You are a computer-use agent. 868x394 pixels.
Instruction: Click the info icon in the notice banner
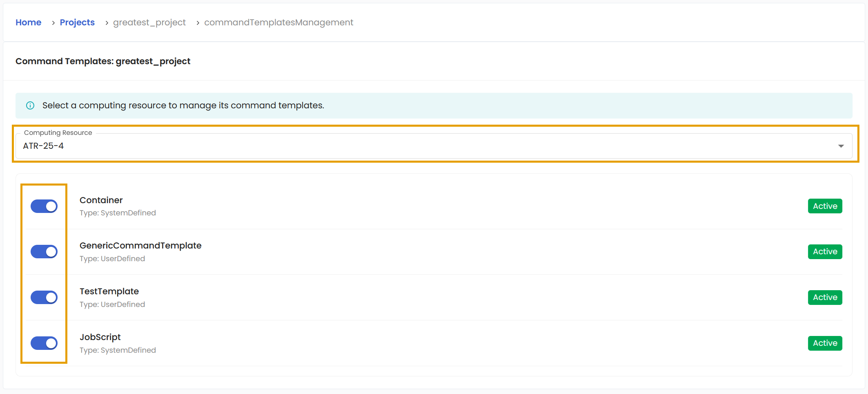(x=30, y=105)
